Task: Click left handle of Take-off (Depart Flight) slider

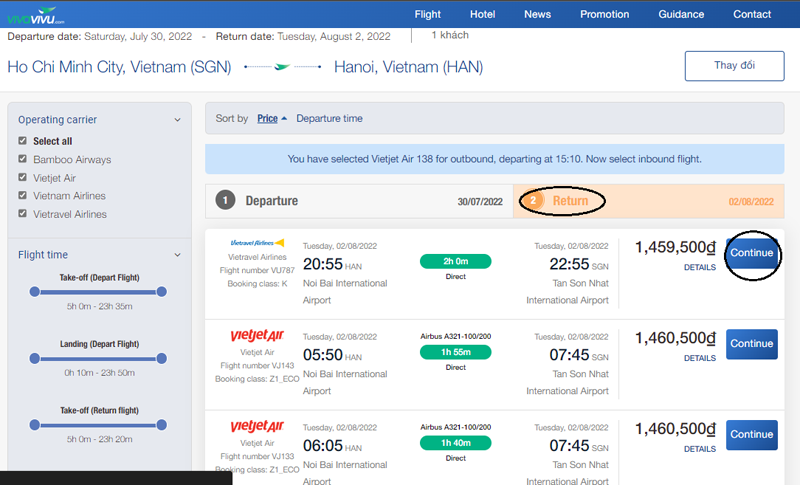Action: pyautogui.click(x=35, y=292)
